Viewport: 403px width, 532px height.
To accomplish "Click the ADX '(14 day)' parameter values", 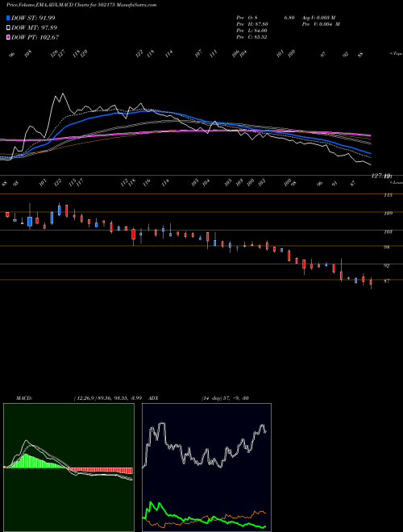I will [225, 397].
